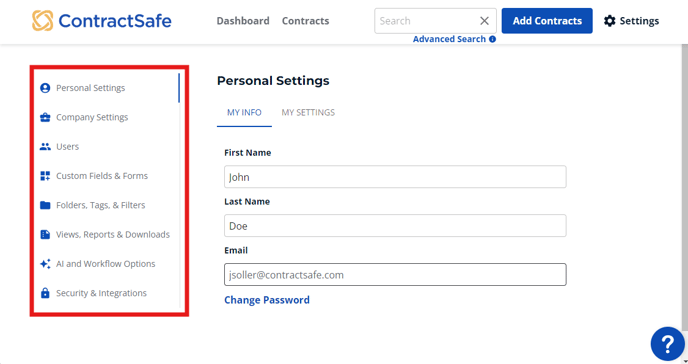Click the Add Contracts button
Screen dimensions: 688x364
(547, 21)
